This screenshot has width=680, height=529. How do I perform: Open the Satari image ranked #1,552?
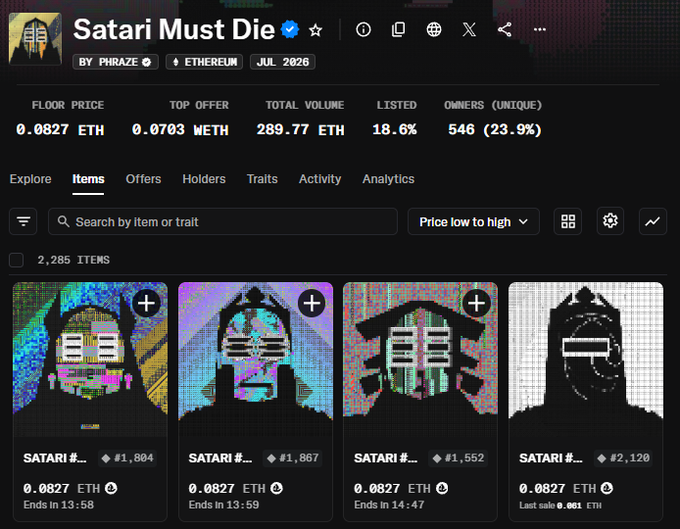[420, 360]
